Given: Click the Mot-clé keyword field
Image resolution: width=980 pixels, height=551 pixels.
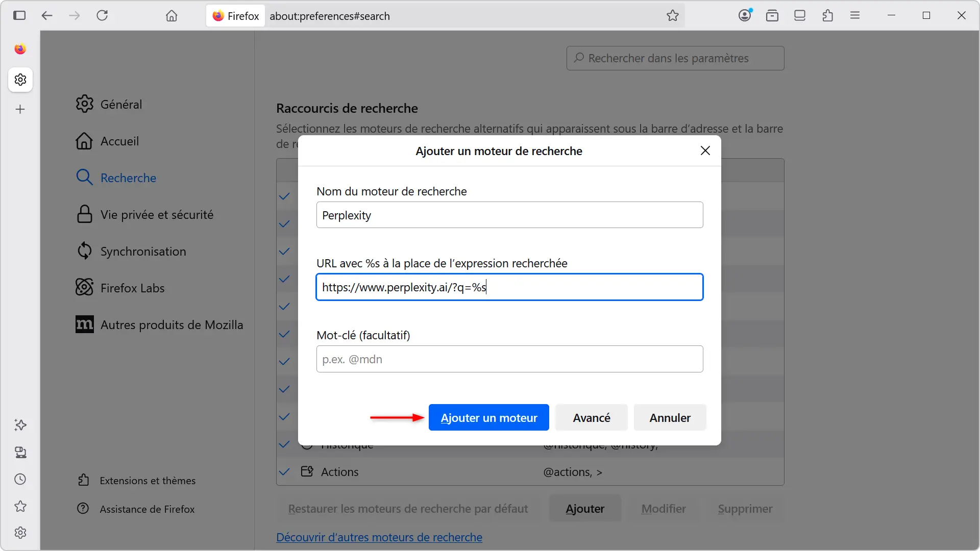Looking at the screenshot, I should (x=509, y=359).
